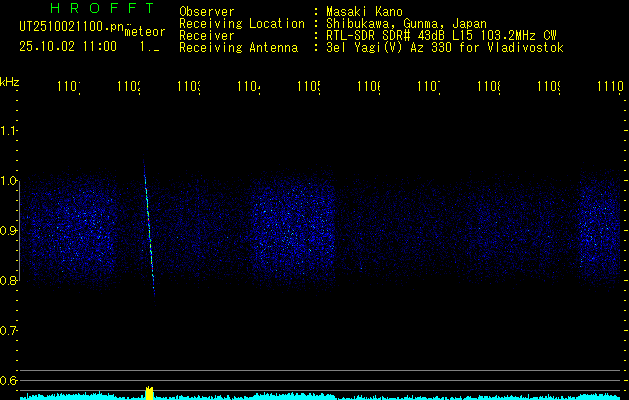The width and height of the screenshot is (629, 400).
Task: Click the 1.1 frequency axis tick label
Action: point(9,131)
